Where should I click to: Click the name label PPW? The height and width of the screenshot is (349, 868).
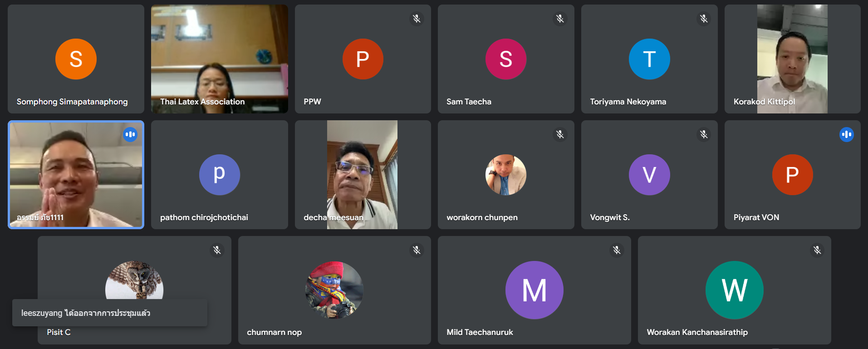tap(312, 102)
